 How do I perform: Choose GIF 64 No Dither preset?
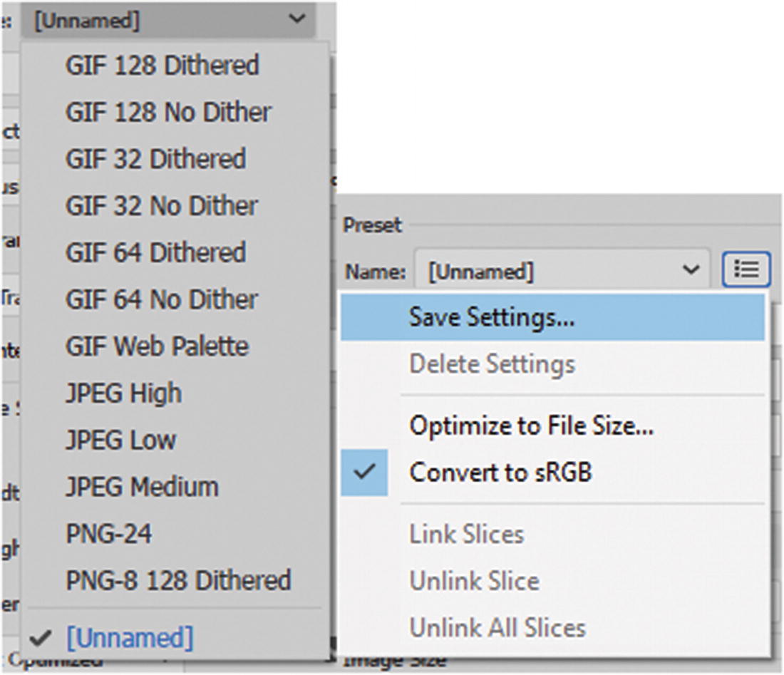pos(162,299)
